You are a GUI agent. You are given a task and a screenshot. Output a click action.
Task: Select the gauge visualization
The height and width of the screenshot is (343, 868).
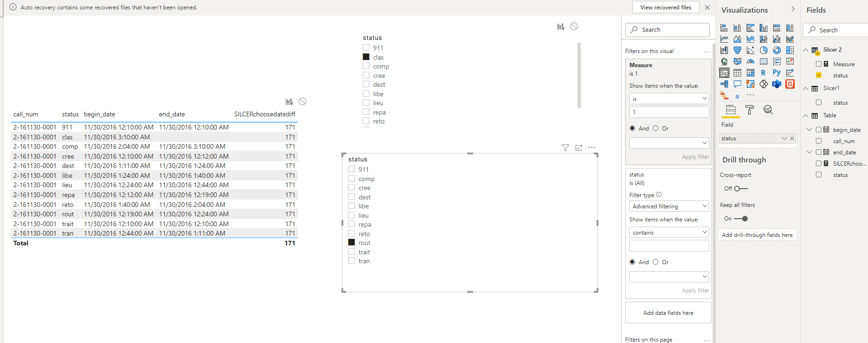click(751, 61)
